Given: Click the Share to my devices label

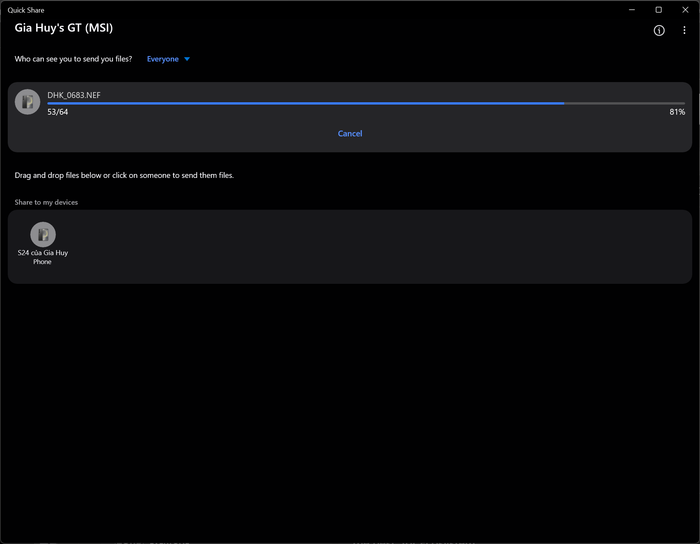Looking at the screenshot, I should coord(46,202).
